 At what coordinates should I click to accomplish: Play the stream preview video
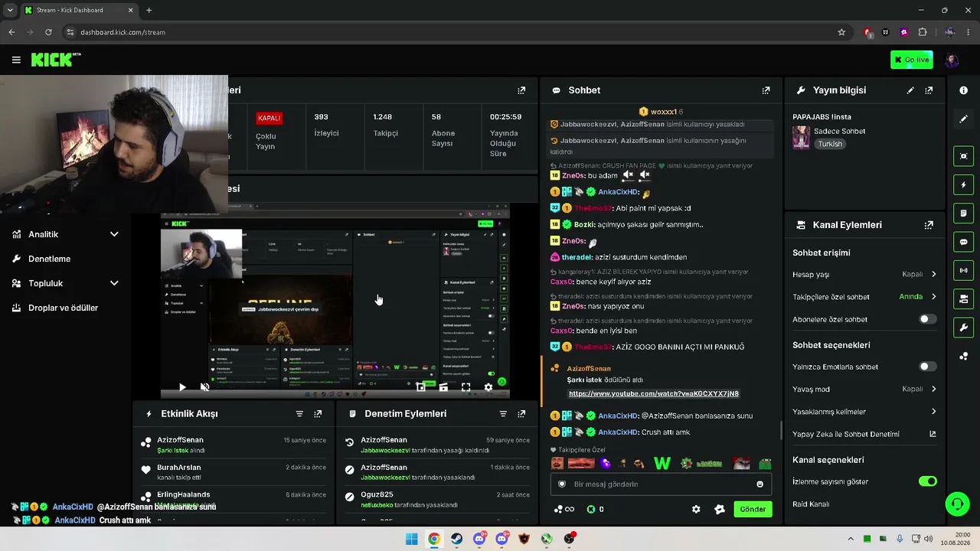[x=182, y=387]
